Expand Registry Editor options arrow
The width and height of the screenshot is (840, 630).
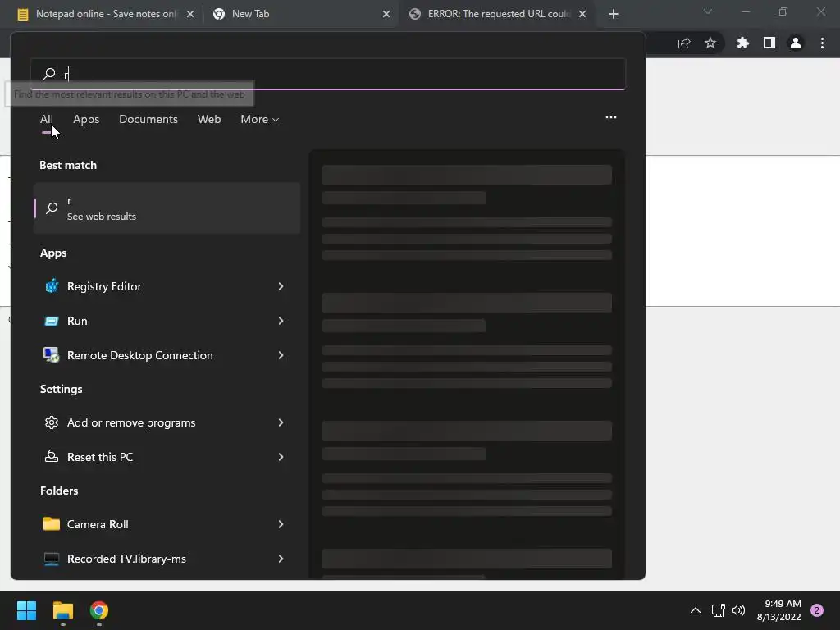coord(281,286)
